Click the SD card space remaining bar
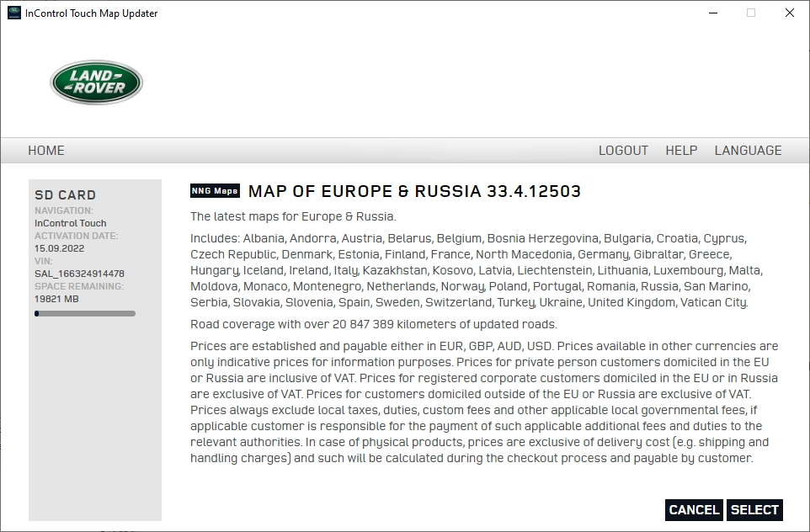 pyautogui.click(x=85, y=313)
